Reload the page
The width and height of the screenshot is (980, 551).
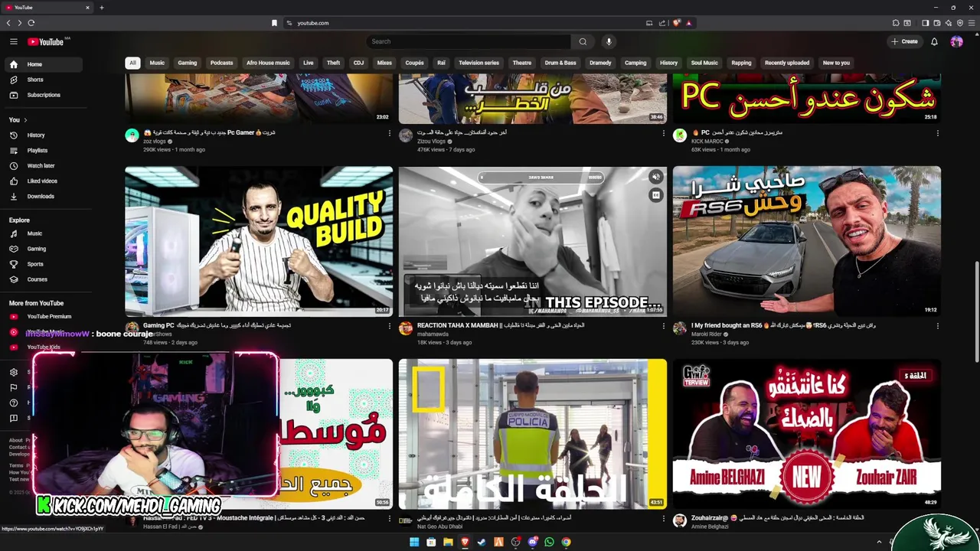coord(31,23)
